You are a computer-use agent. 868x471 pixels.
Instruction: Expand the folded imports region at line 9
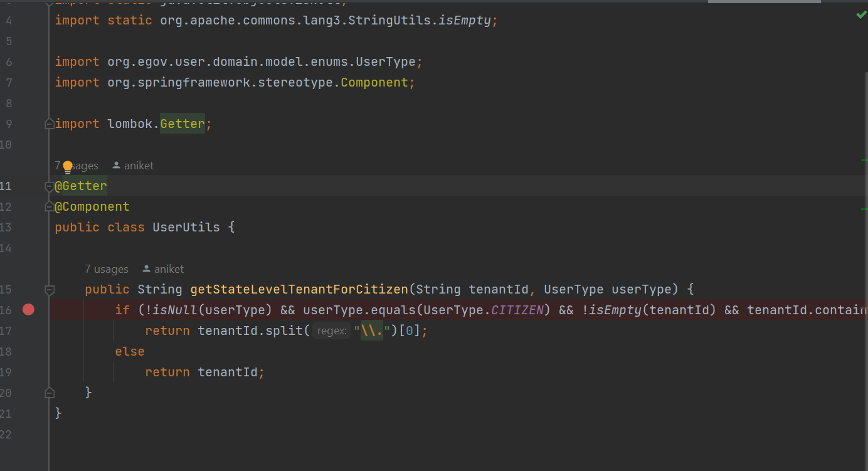(x=49, y=124)
